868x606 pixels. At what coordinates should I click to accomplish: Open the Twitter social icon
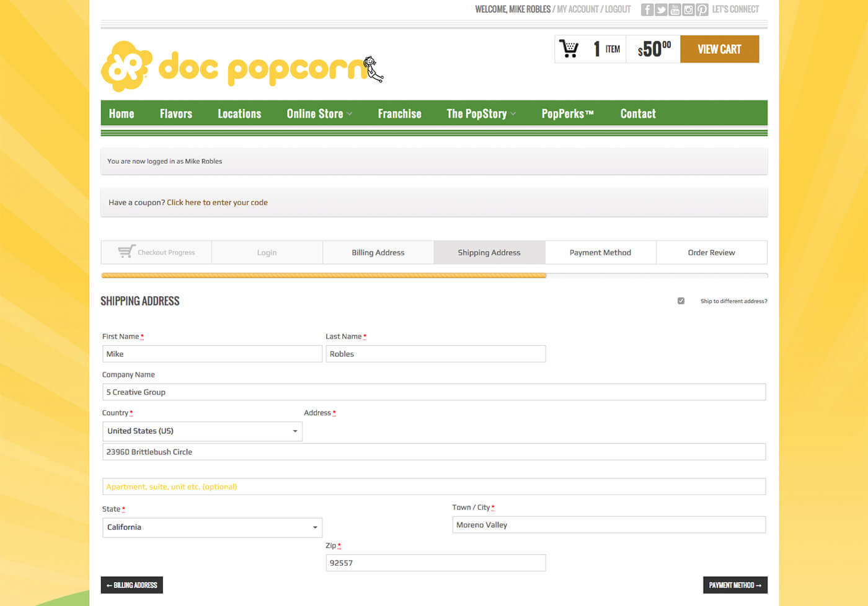point(661,9)
